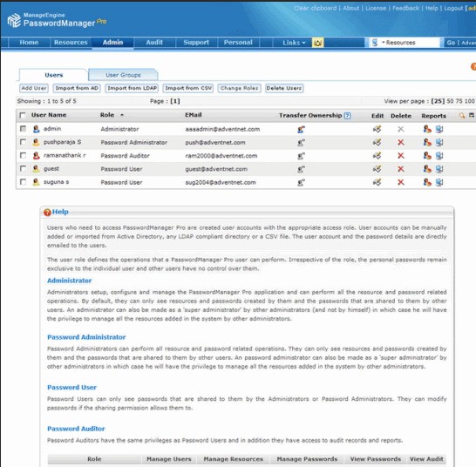Check the box for suguna s
The image size is (476, 467).
[x=23, y=182]
